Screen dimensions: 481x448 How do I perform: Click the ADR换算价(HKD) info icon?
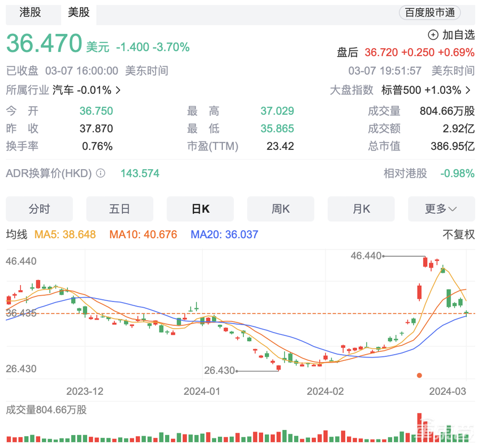pyautogui.click(x=100, y=174)
